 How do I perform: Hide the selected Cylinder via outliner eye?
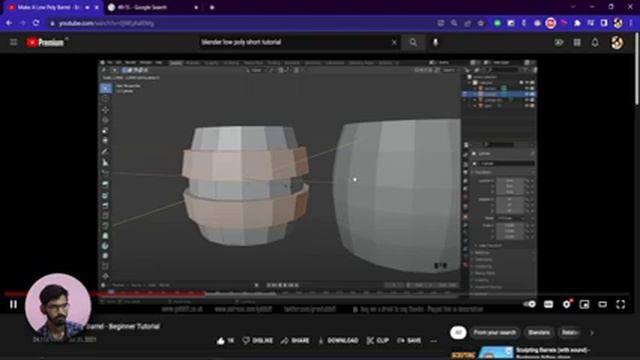pos(527,94)
